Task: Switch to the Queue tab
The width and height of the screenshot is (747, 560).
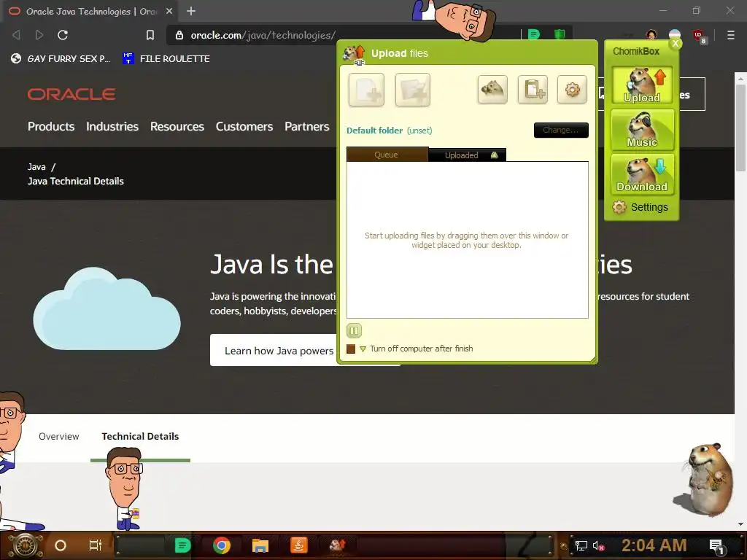Action: [x=387, y=155]
